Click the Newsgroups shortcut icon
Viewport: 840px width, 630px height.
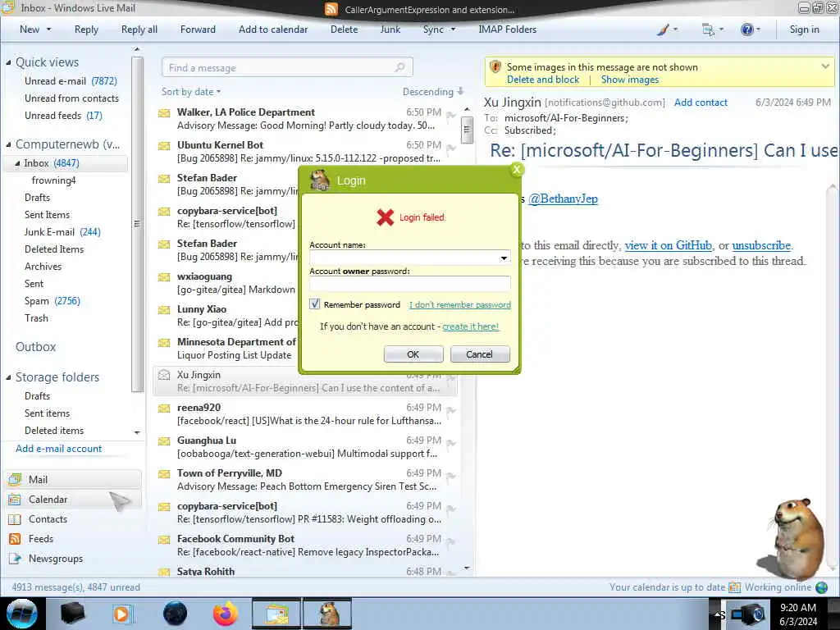15,558
